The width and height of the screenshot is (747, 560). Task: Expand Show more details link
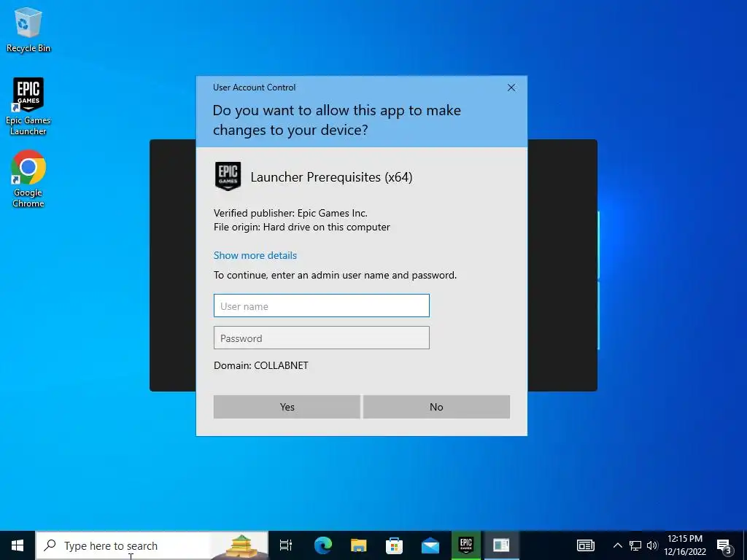click(255, 255)
